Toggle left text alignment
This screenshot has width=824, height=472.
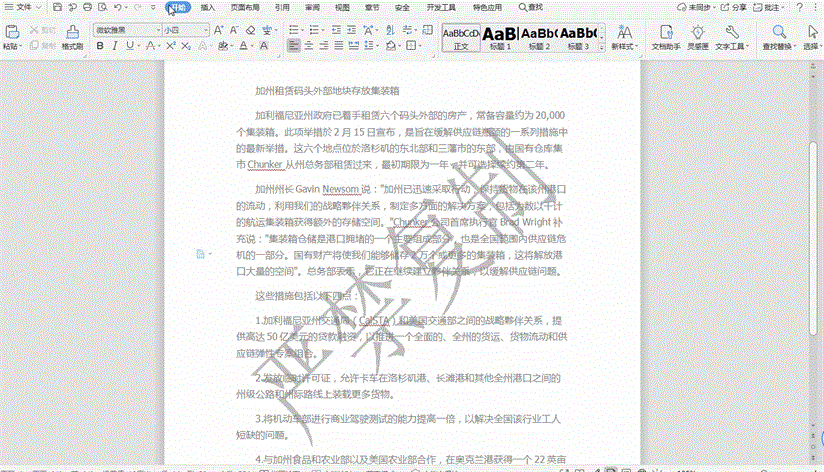pos(294,46)
